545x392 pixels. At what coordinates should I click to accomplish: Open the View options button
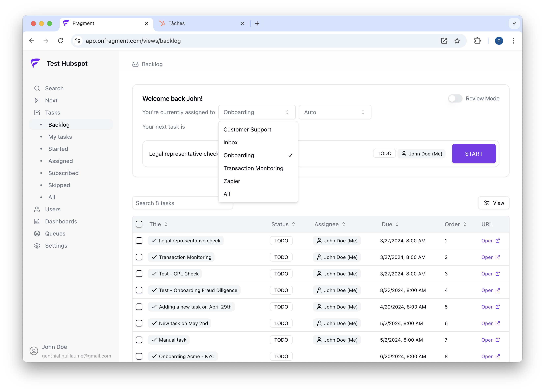[493, 203]
